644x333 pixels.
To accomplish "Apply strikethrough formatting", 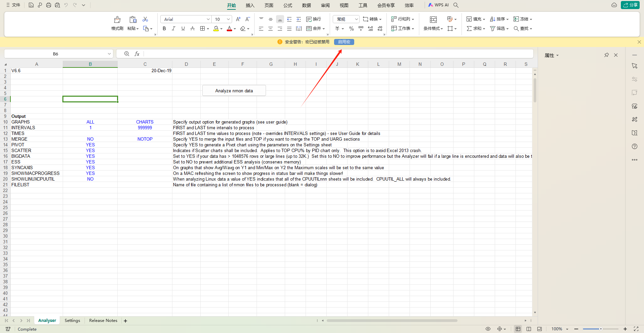I will pos(193,29).
